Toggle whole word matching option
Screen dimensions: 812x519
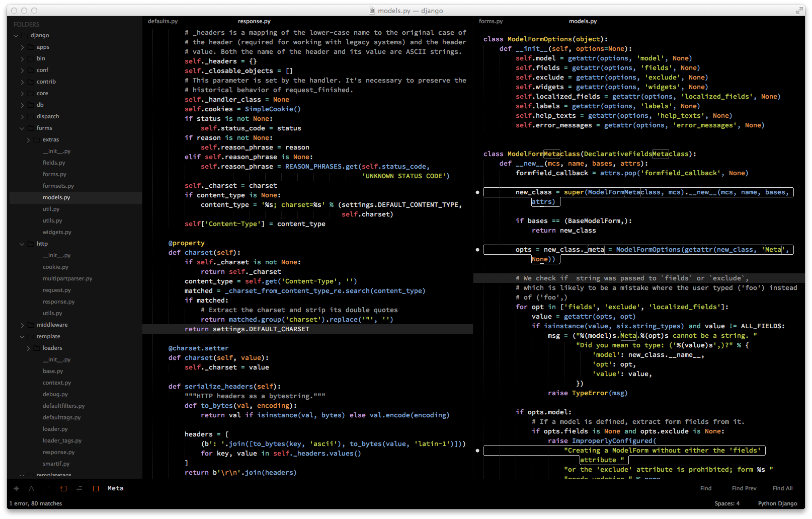click(47, 488)
